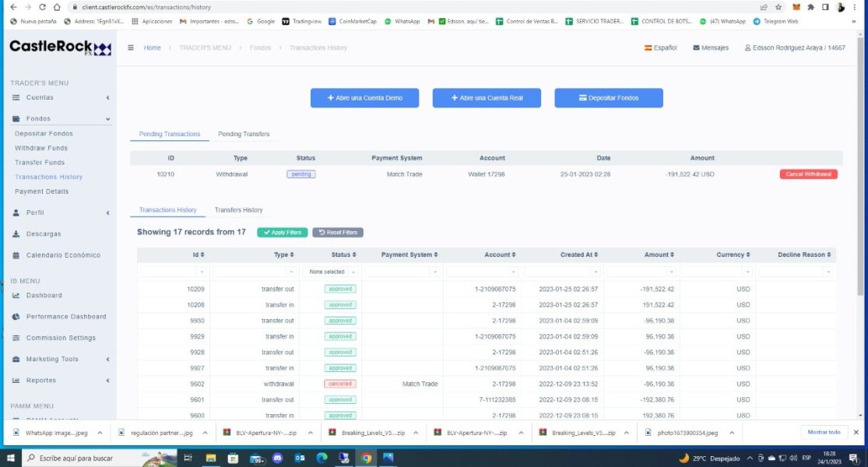
Task: Open Commission Settings sliders icon
Action: coord(16,338)
